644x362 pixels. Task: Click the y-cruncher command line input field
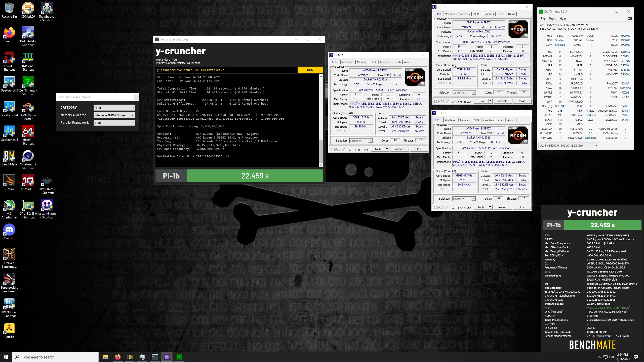(x=226, y=70)
